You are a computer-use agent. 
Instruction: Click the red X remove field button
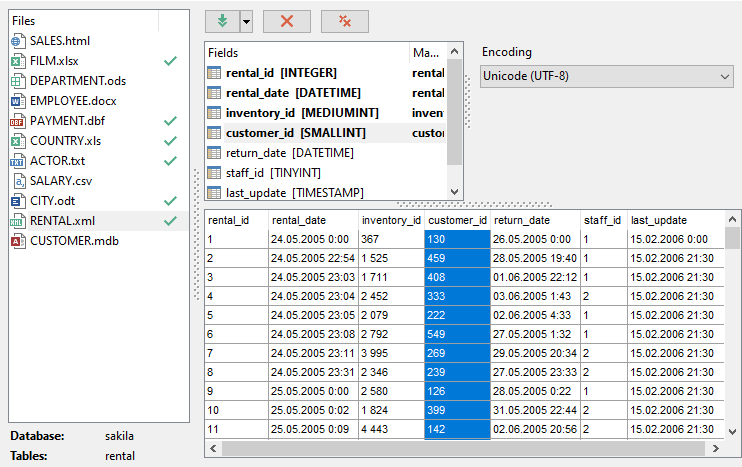[x=287, y=21]
